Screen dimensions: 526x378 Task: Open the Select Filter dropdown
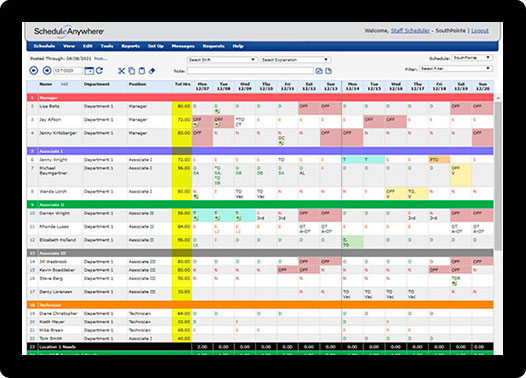click(x=456, y=68)
